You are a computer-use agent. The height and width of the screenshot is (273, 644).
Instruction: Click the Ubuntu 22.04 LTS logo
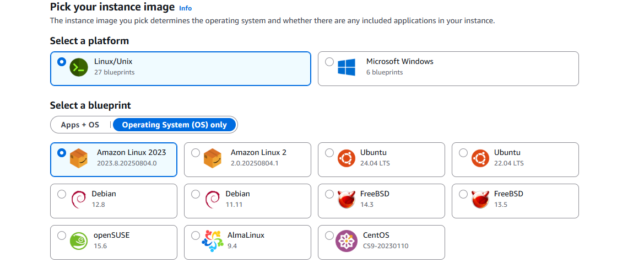click(480, 159)
